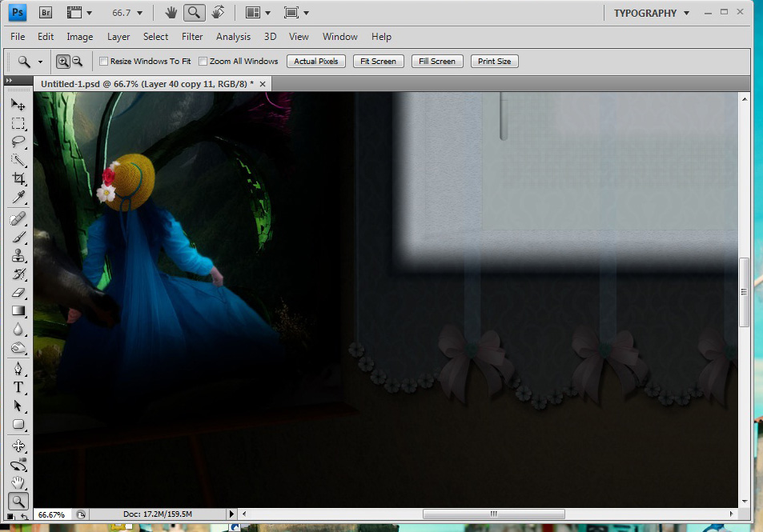Select the Magic Wand tool

coord(18,160)
